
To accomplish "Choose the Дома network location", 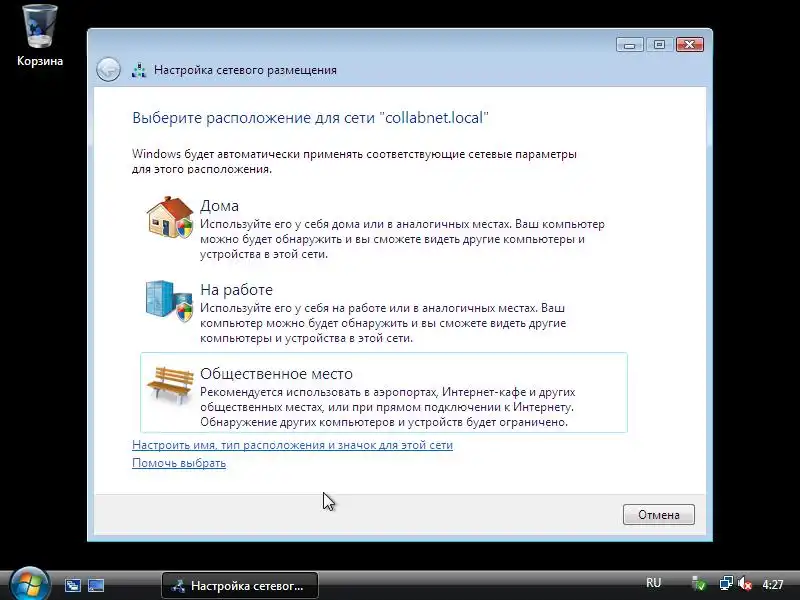I will 384,229.
